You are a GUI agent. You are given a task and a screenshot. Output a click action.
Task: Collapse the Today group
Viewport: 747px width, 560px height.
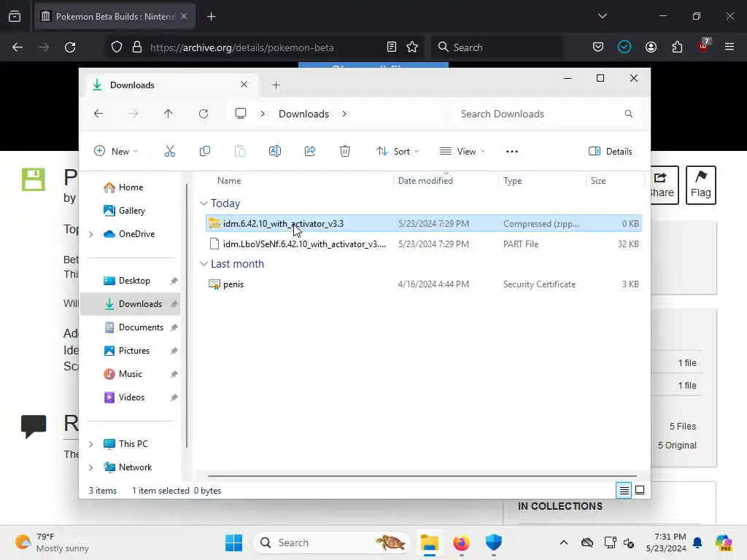[x=204, y=203]
